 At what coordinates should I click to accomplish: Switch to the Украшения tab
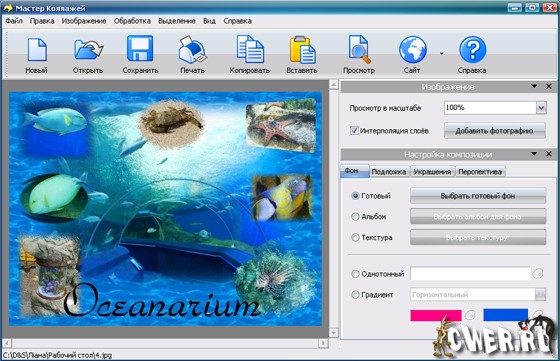point(432,172)
